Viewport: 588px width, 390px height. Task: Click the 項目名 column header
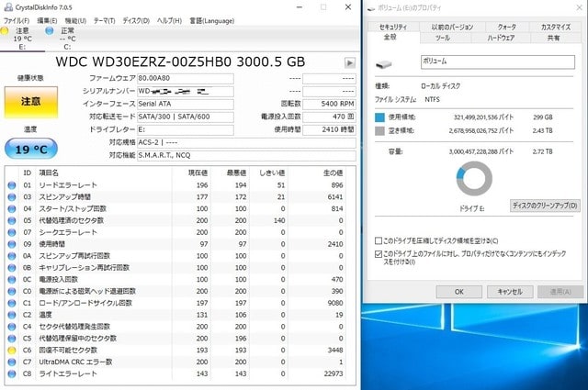click(x=49, y=173)
